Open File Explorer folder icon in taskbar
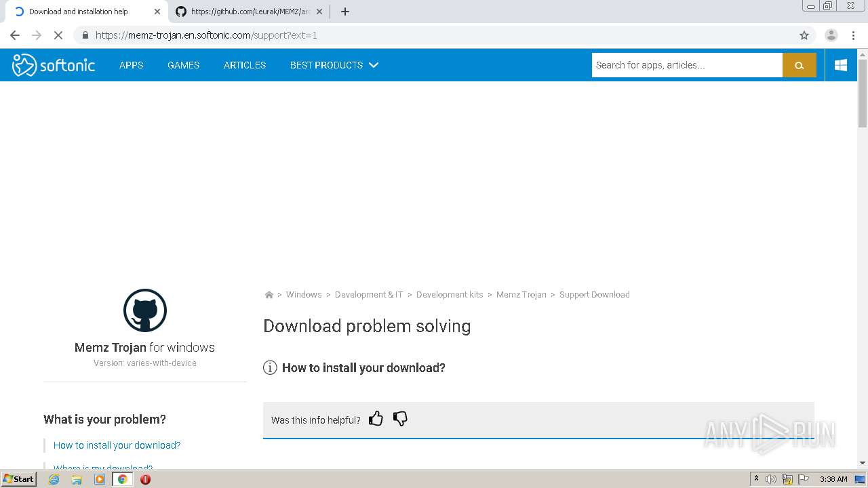868x488 pixels. click(77, 479)
